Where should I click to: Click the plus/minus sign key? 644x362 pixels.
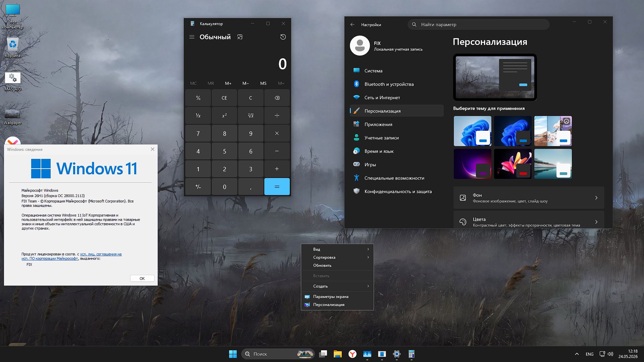[x=198, y=187]
